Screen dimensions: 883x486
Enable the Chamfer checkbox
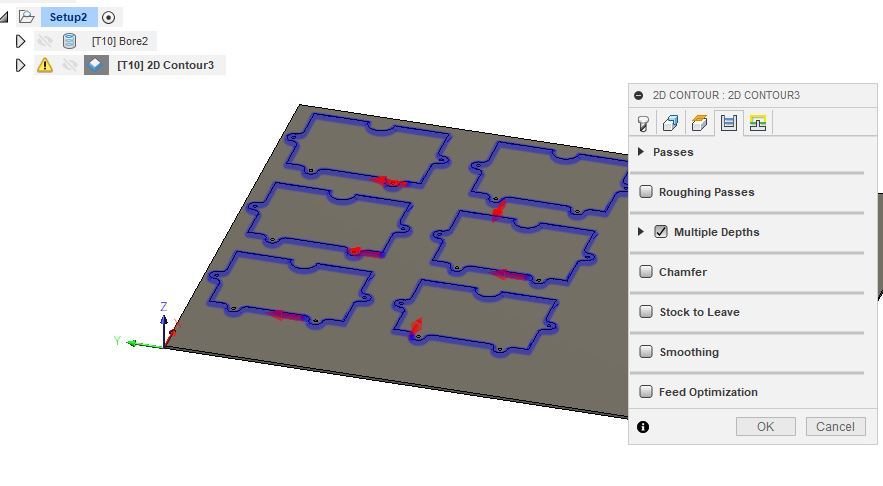[646, 271]
